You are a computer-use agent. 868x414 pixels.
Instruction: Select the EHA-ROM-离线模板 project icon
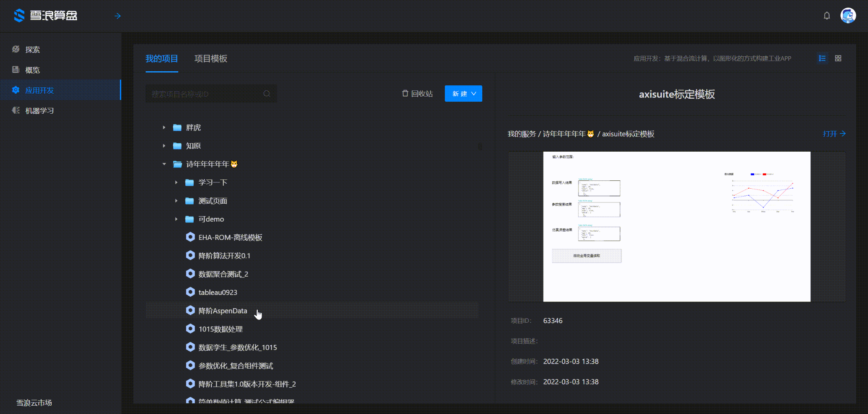tap(190, 237)
